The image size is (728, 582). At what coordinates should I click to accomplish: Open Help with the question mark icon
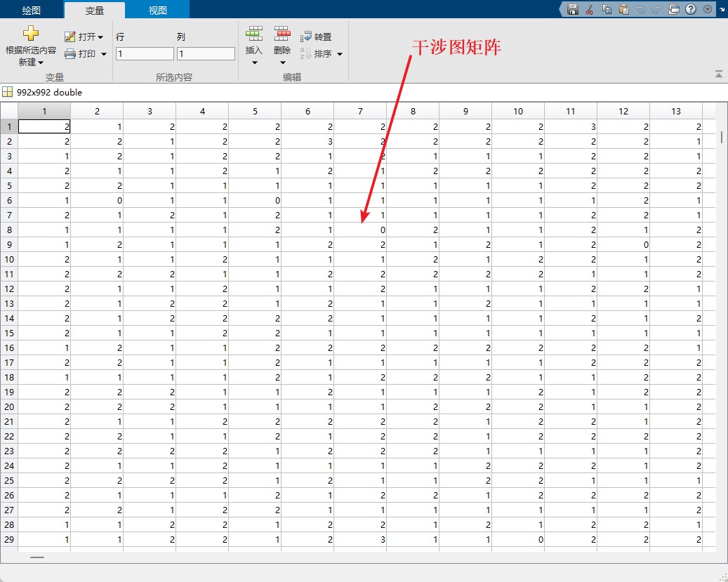691,9
